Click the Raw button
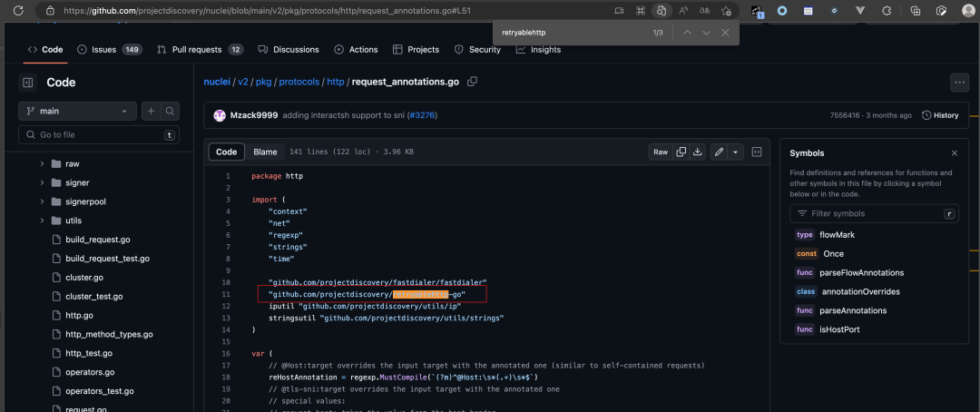 pos(661,152)
